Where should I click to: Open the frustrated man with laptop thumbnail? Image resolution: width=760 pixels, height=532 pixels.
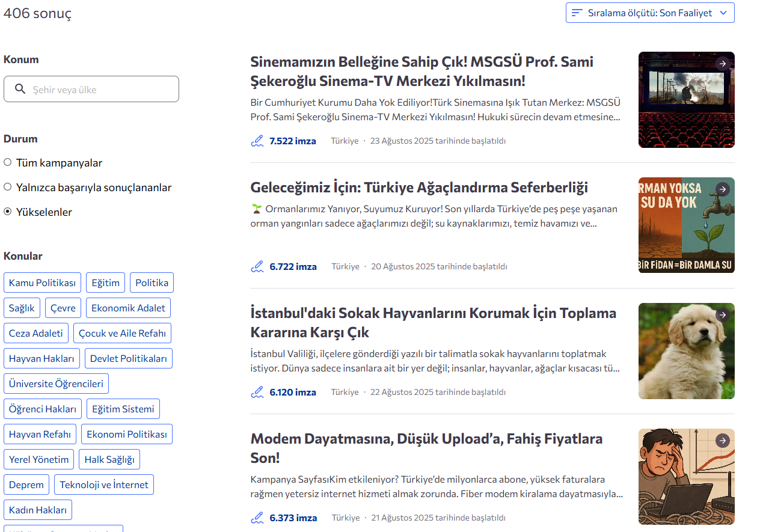[687, 477]
